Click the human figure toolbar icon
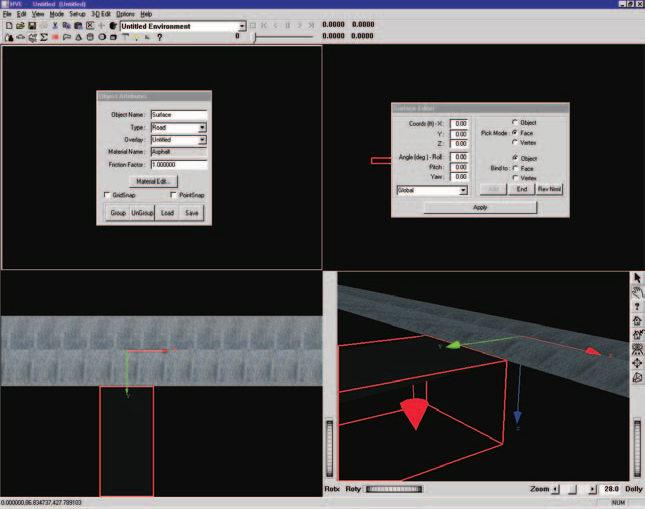The height and width of the screenshot is (509, 645). pos(9,37)
